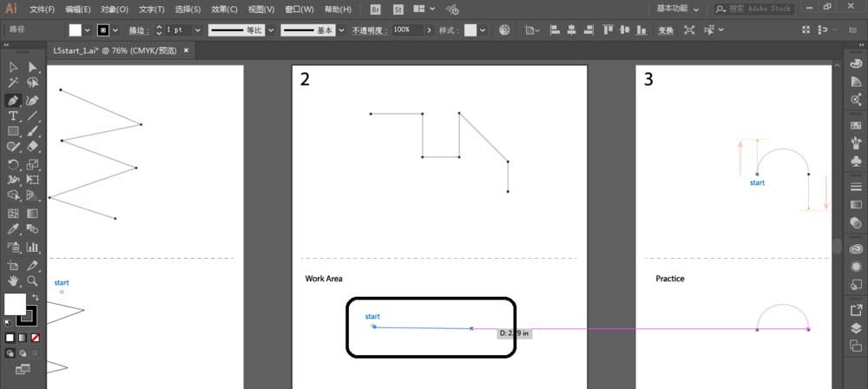
Task: Set paint to None
Action: tap(35, 338)
